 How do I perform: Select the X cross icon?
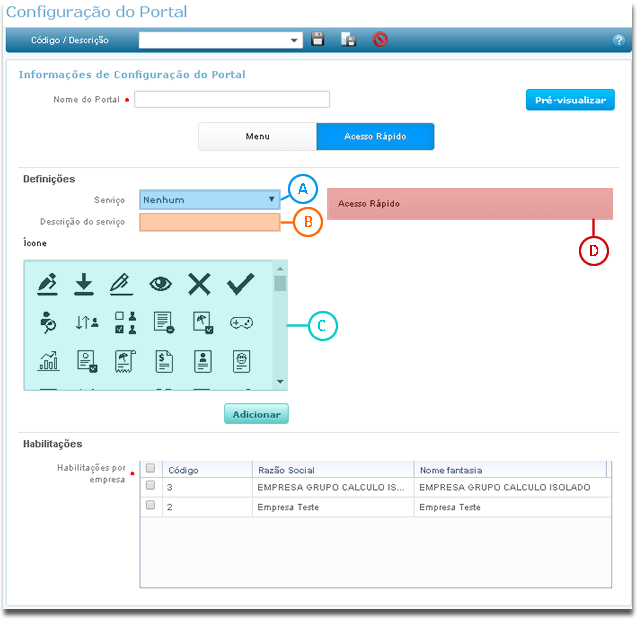click(200, 284)
